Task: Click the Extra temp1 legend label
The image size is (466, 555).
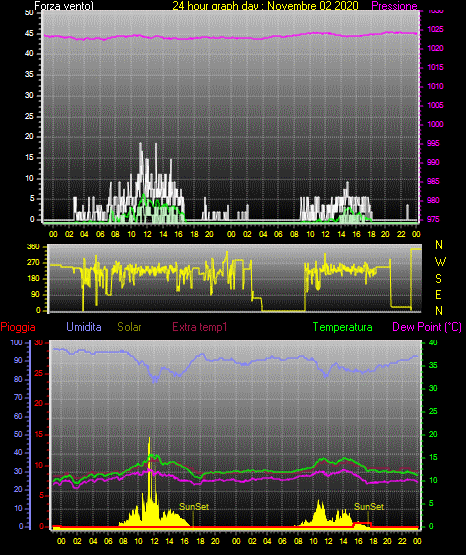Action: coord(200,327)
